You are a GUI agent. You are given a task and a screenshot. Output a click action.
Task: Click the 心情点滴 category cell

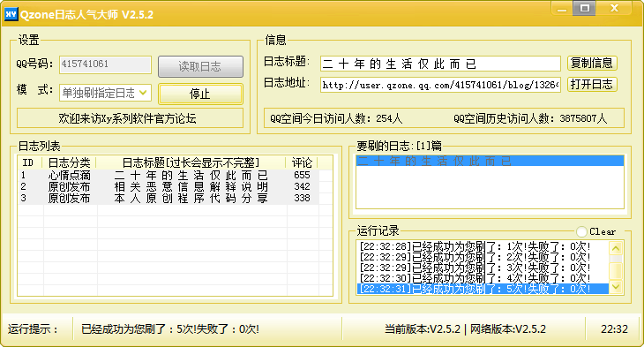[x=69, y=175]
